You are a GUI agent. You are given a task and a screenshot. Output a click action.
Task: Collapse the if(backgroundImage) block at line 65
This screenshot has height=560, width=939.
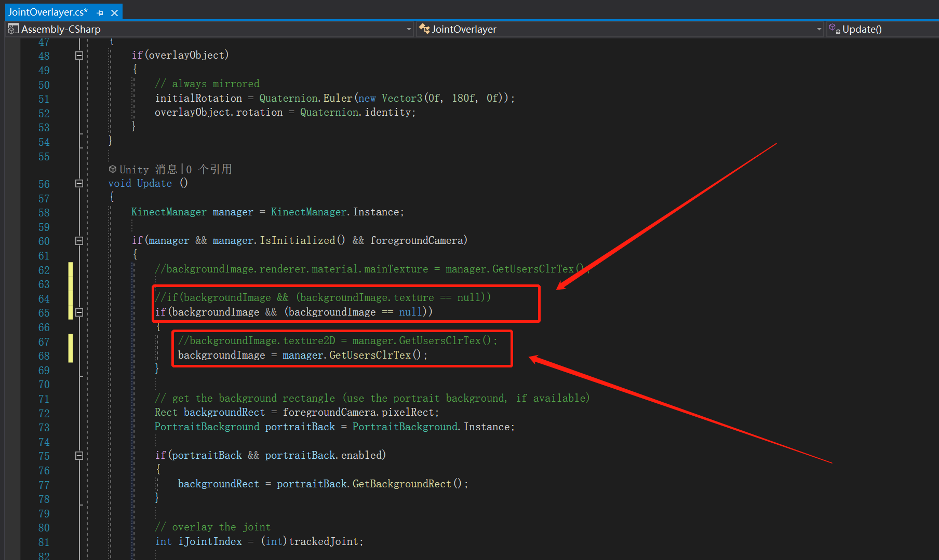tap(79, 312)
